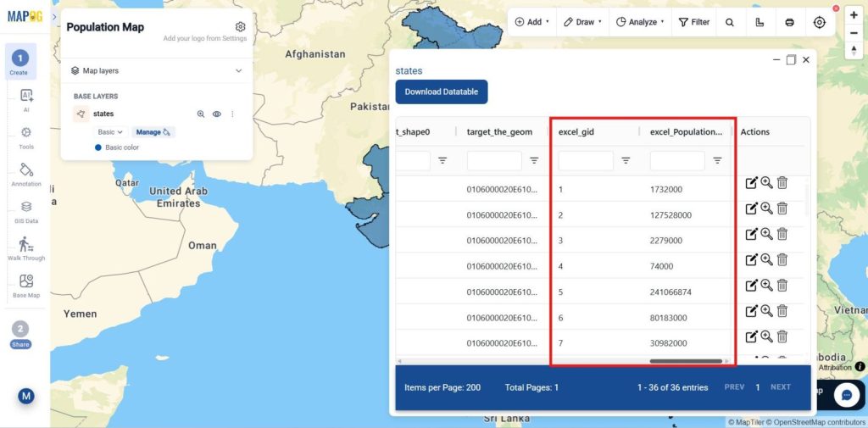
Task: Print the map
Action: (789, 22)
